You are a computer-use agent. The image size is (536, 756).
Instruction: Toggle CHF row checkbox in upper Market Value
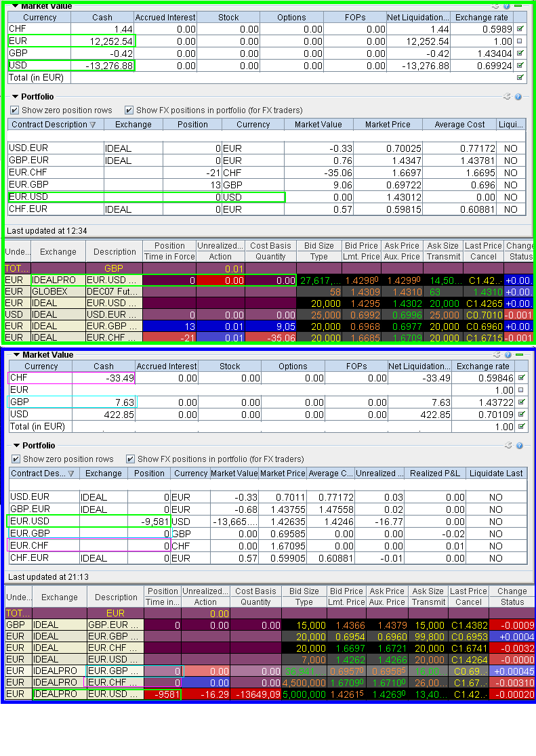[520, 29]
